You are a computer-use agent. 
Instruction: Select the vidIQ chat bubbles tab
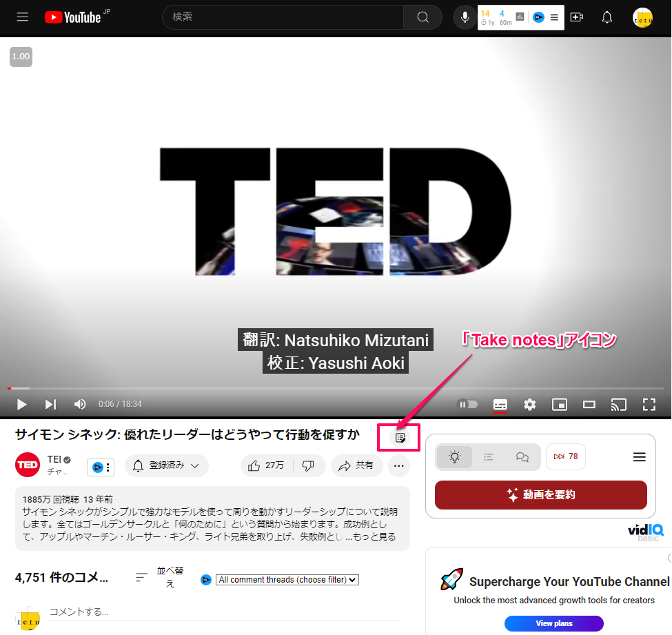[522, 457]
